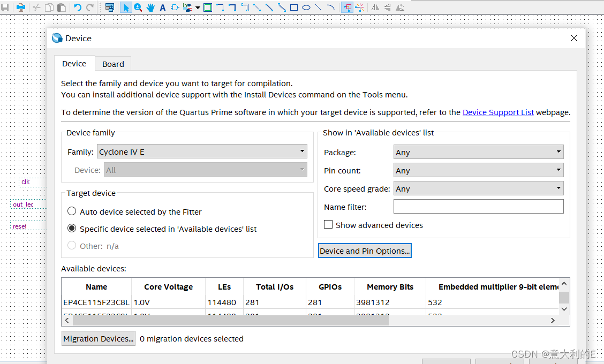This screenshot has height=364, width=604.
Task: Select the Pin tool icon
Action: pyautogui.click(x=187, y=7)
